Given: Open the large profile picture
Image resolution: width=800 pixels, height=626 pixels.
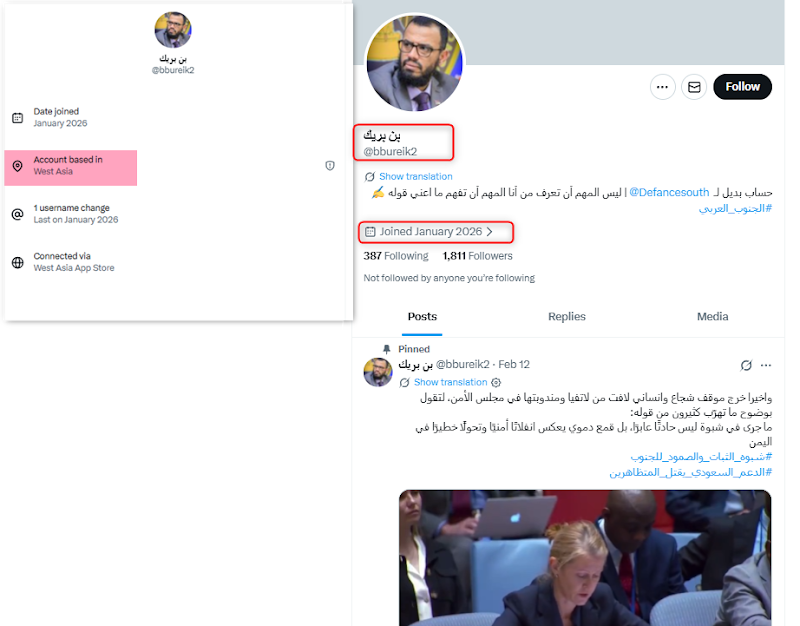Looking at the screenshot, I should point(414,62).
